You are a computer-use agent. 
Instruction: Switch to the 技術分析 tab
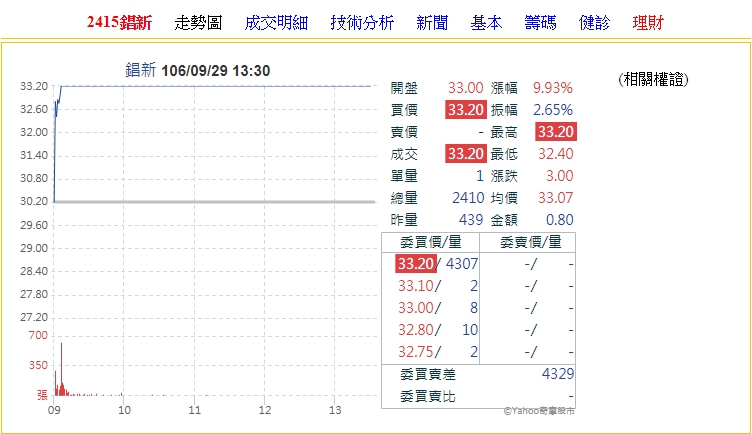tap(362, 23)
